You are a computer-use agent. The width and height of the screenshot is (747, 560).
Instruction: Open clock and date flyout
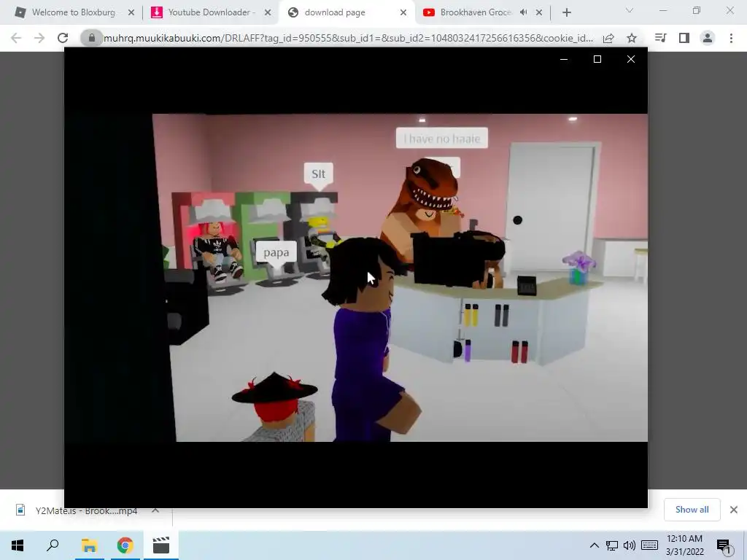[684, 545]
